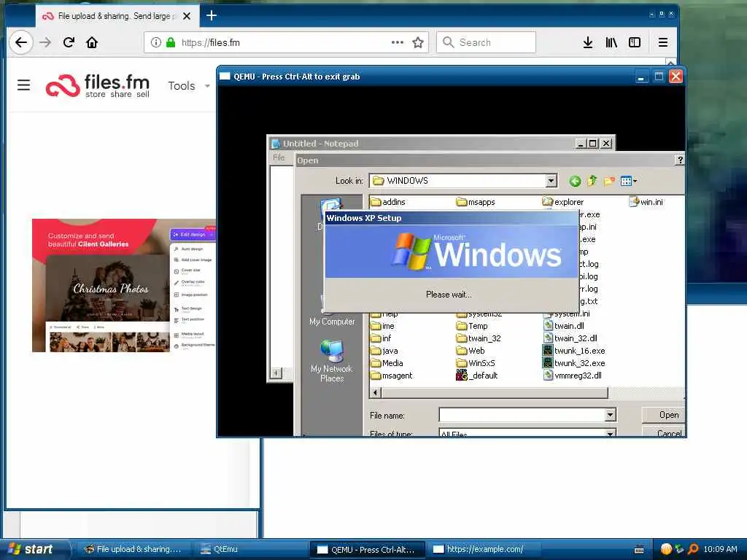Viewport: 747px width, 560px height.
Task: Select the Temp folder
Action: pos(472,326)
